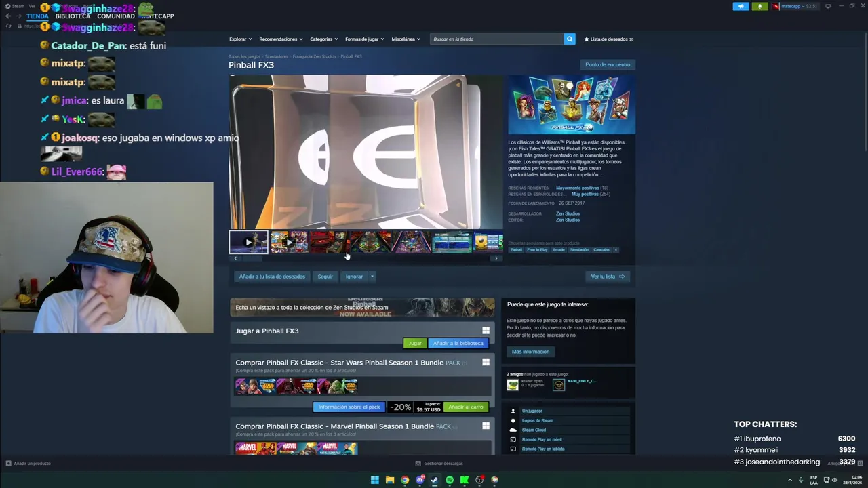Open the Steam menu in title bar
868x488 pixels.
[18, 6]
